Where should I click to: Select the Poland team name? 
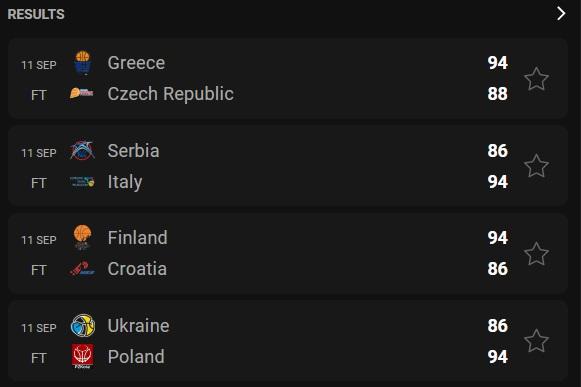coord(136,357)
